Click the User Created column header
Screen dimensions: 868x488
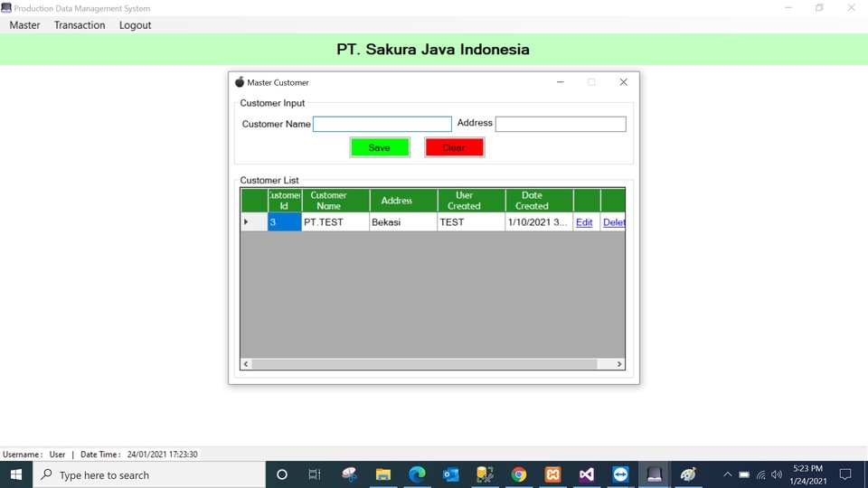(471, 201)
